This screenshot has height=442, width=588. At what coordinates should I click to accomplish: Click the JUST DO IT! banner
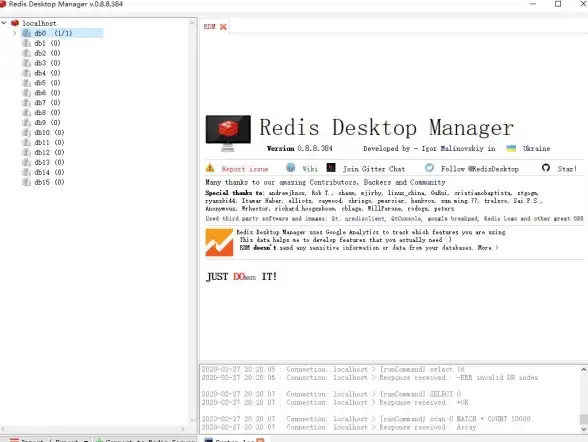(x=242, y=277)
